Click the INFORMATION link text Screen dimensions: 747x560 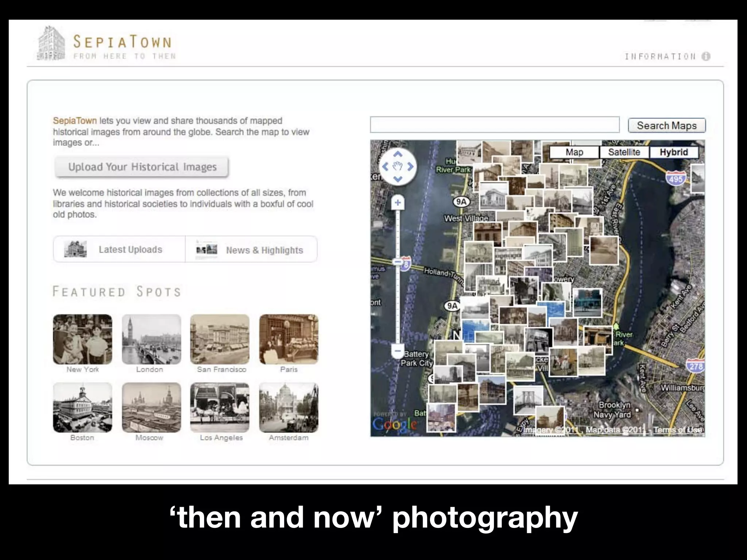pos(660,57)
